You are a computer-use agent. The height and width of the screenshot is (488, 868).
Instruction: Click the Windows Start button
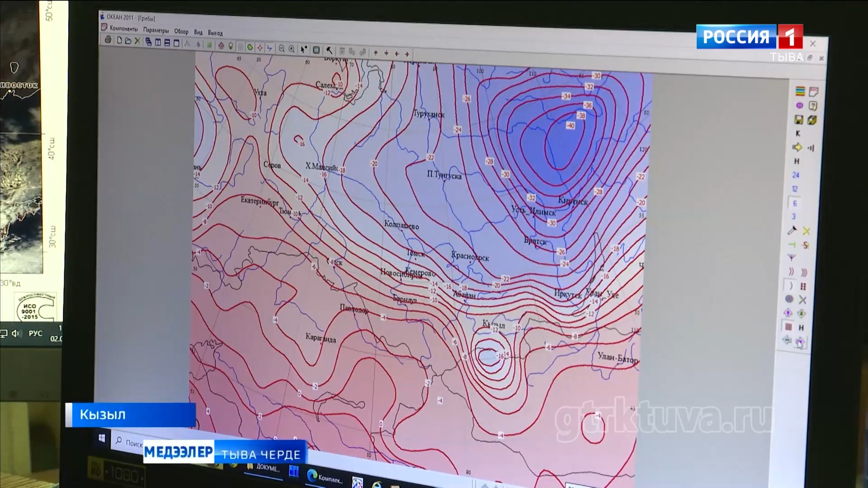(102, 438)
